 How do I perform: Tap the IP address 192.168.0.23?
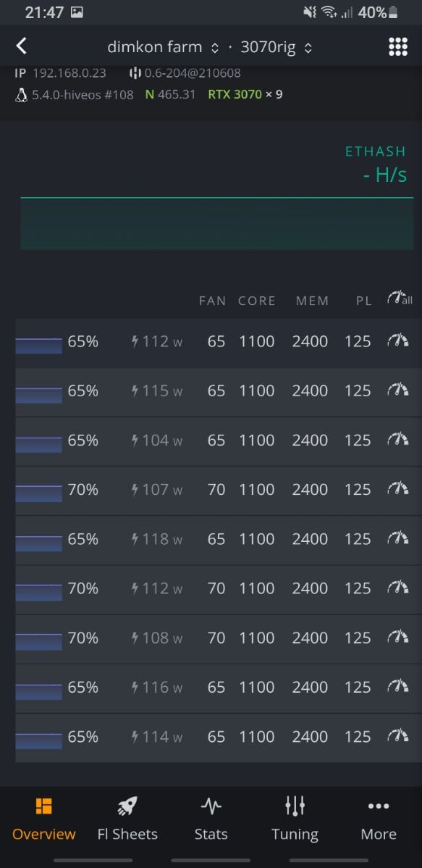pyautogui.click(x=69, y=72)
